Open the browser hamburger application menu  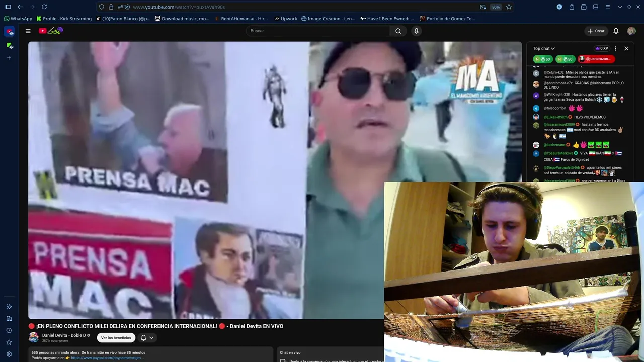tap(608, 7)
